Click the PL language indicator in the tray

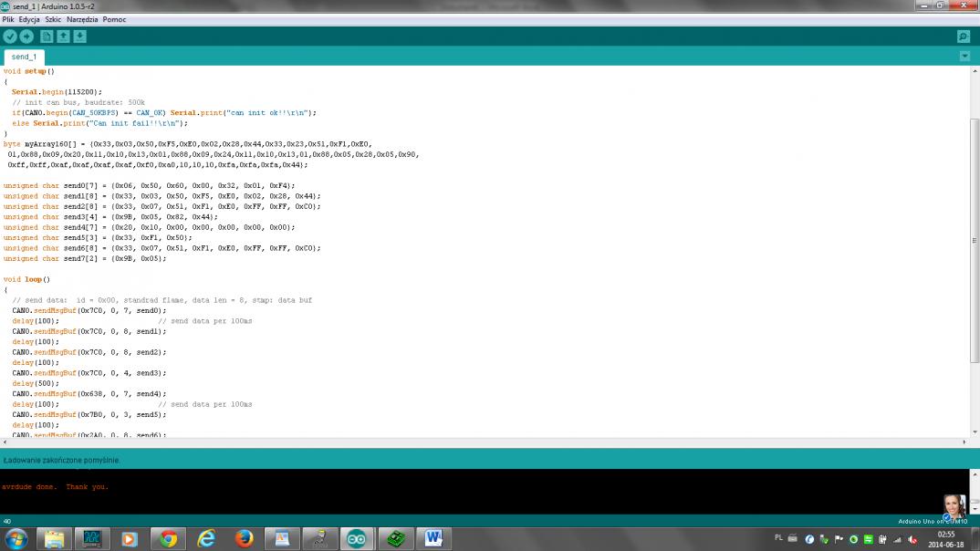(x=778, y=538)
